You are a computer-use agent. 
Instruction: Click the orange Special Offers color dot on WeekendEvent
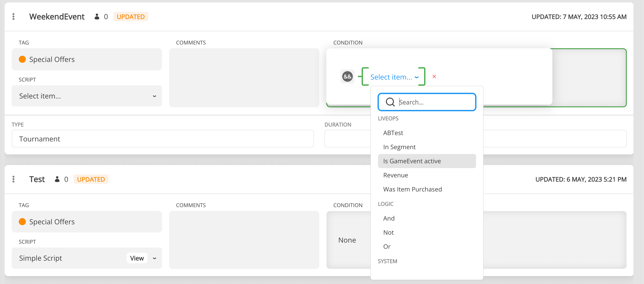point(22,59)
